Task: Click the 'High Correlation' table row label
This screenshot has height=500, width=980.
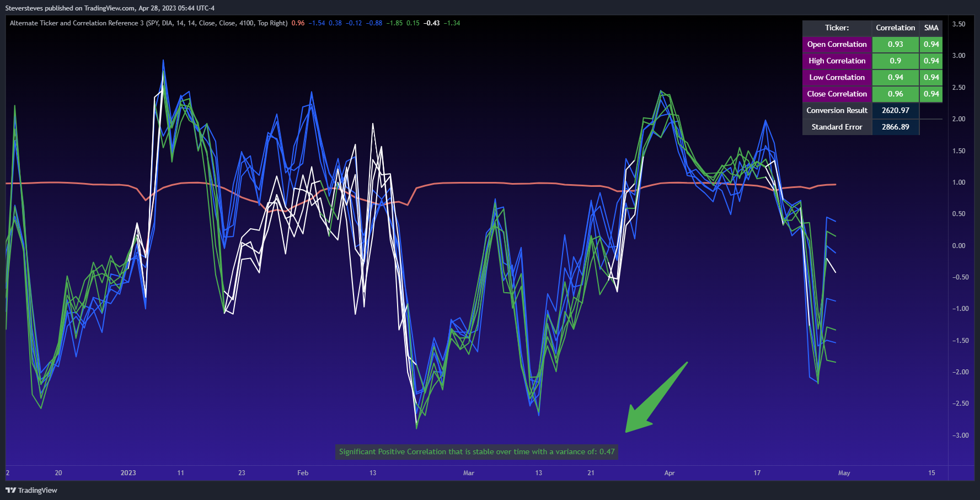Action: pos(837,61)
